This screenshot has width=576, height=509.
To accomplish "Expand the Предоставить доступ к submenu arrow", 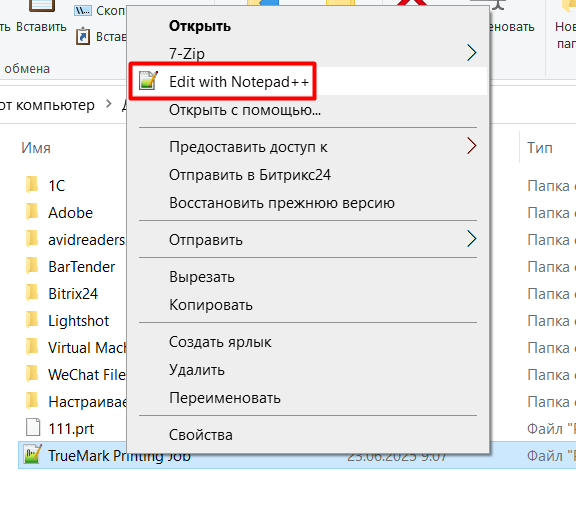I will click(472, 146).
